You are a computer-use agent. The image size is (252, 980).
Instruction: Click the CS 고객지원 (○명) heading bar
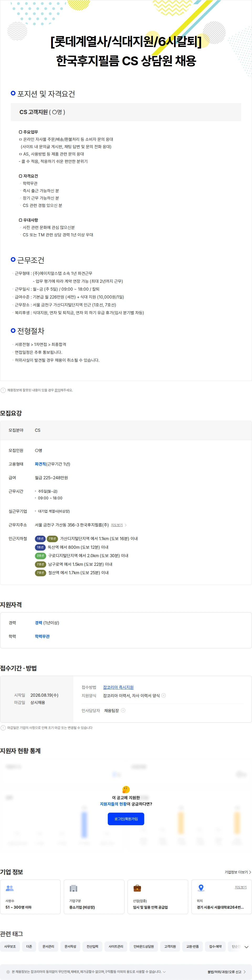pyautogui.click(x=126, y=112)
